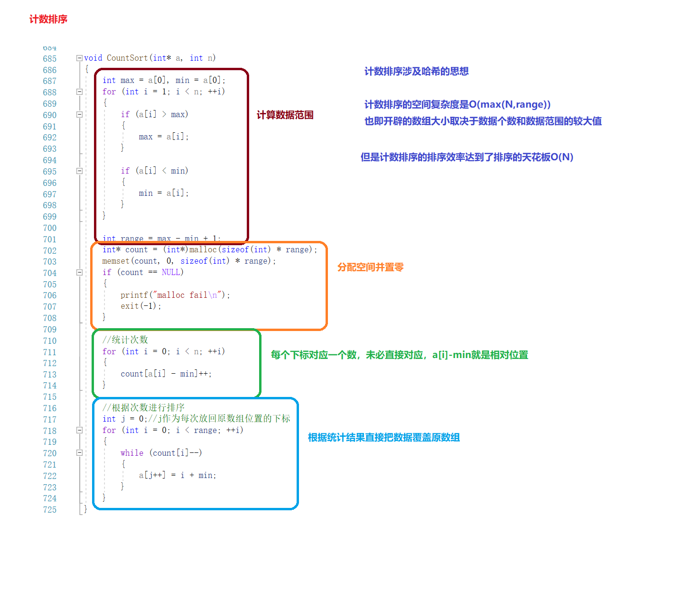Click line number 725
Viewport: 700px width, 589px height.
click(x=50, y=510)
